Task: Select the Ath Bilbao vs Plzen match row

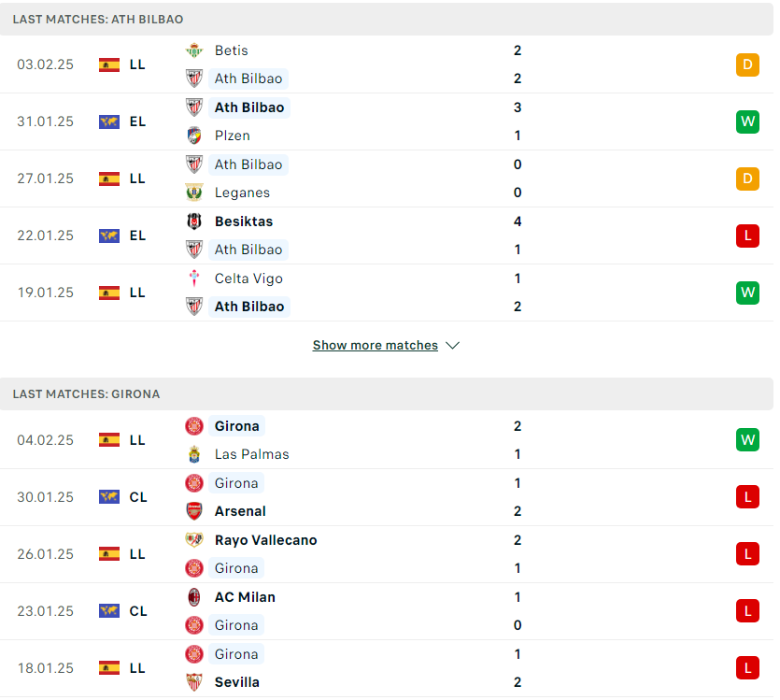Action: [387, 121]
